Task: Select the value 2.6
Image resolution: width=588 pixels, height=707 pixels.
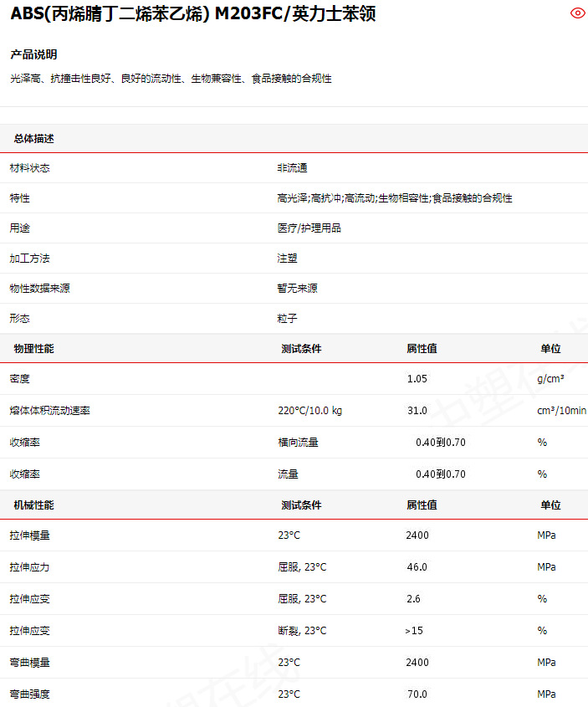Action: [x=414, y=599]
